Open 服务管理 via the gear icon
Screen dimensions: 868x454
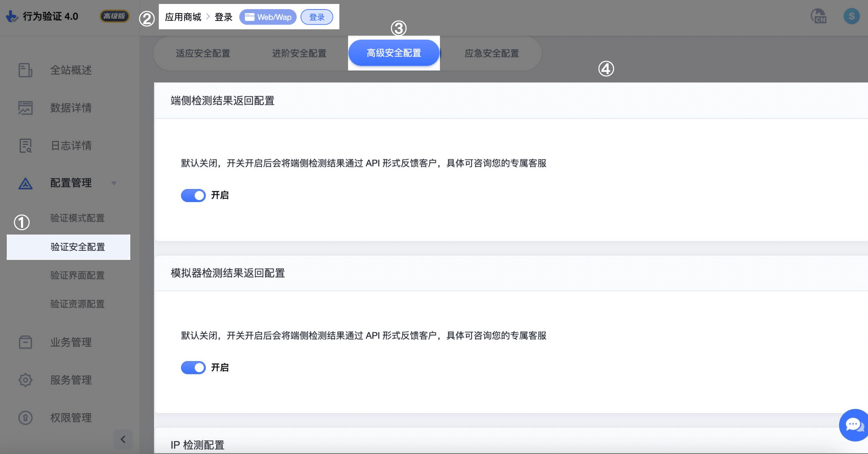point(25,380)
